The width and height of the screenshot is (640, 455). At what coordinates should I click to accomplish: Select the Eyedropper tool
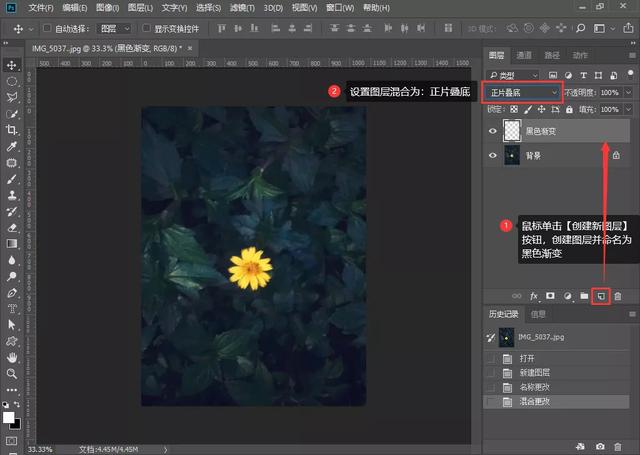[12, 146]
